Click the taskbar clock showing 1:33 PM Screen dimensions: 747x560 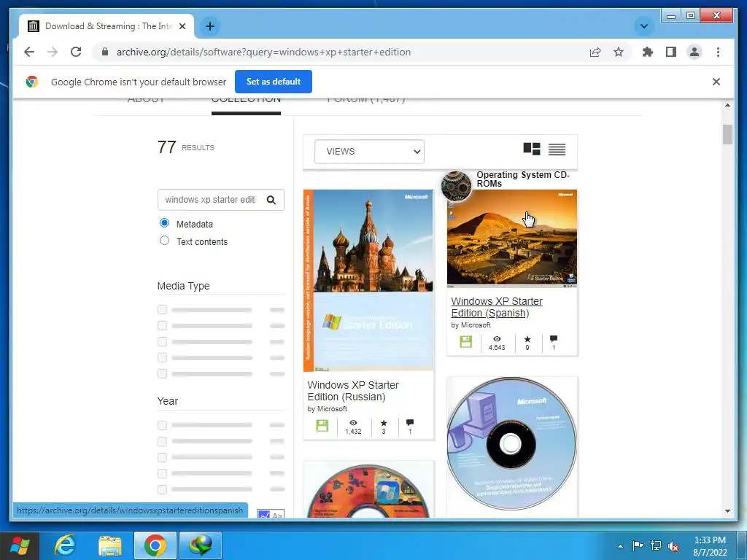point(710,546)
